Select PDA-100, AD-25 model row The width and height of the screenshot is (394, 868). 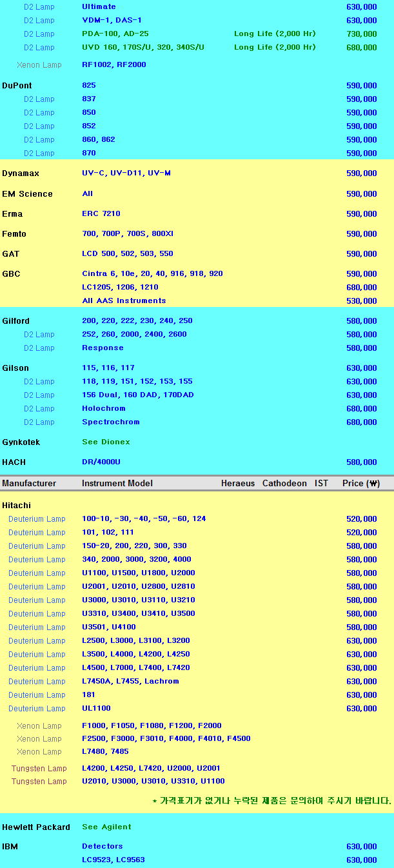pos(115,34)
